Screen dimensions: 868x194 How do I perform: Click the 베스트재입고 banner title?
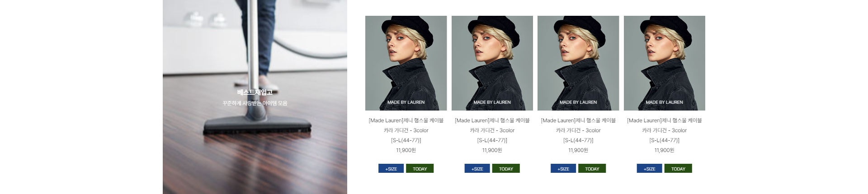coord(255,92)
